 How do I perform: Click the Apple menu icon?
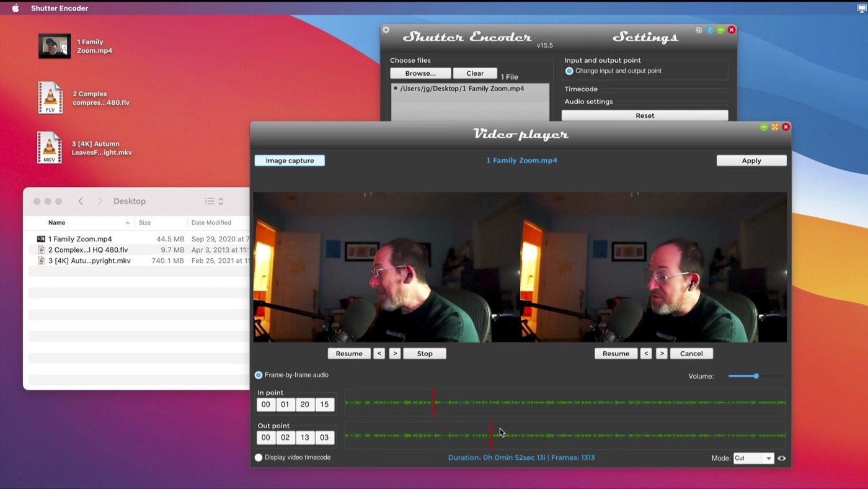(x=15, y=8)
